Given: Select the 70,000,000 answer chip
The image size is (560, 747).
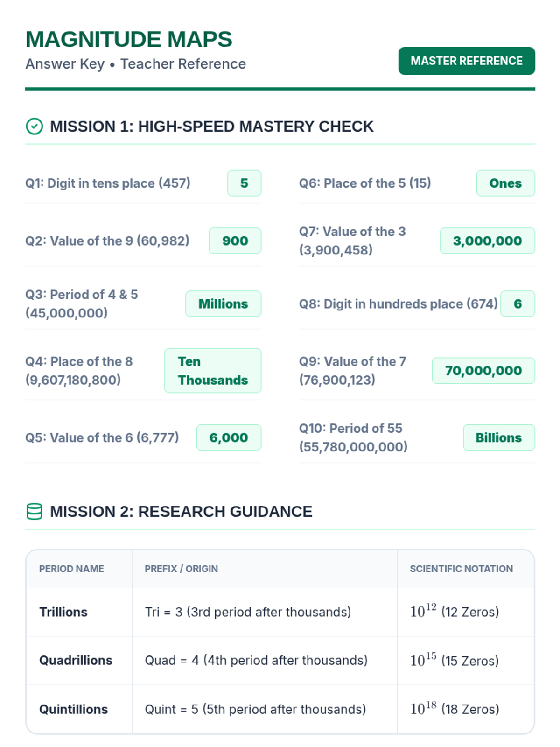Looking at the screenshot, I should click(x=483, y=371).
